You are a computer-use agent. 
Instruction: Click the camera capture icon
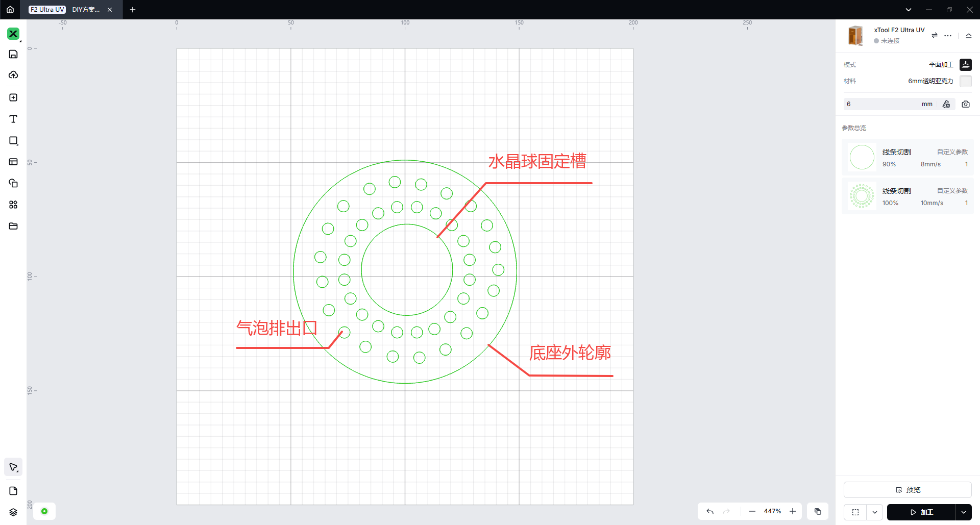(x=965, y=104)
